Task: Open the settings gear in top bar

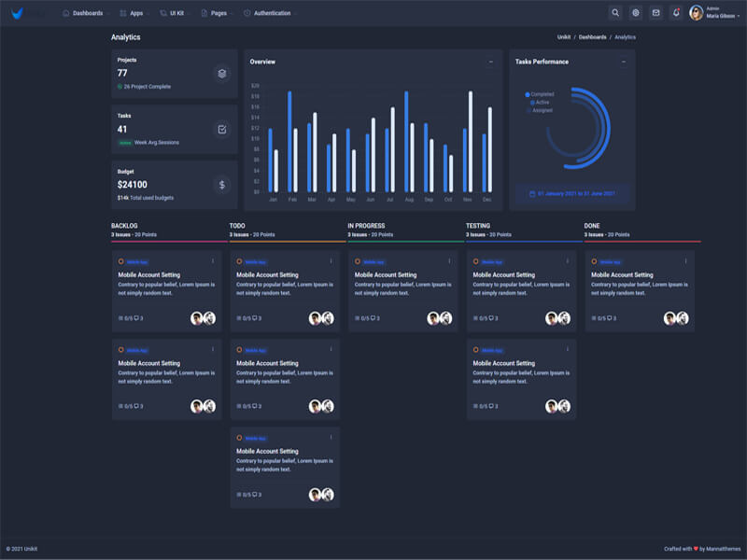Action: (x=636, y=13)
